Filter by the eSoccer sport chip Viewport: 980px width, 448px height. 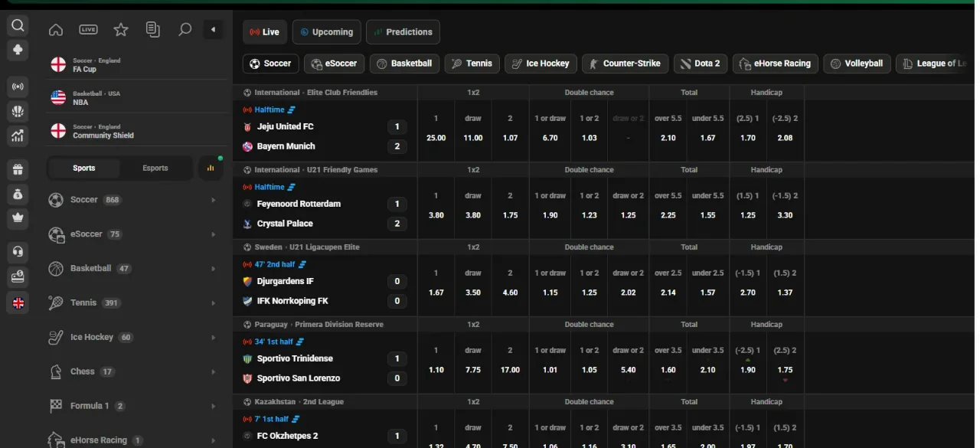(335, 64)
